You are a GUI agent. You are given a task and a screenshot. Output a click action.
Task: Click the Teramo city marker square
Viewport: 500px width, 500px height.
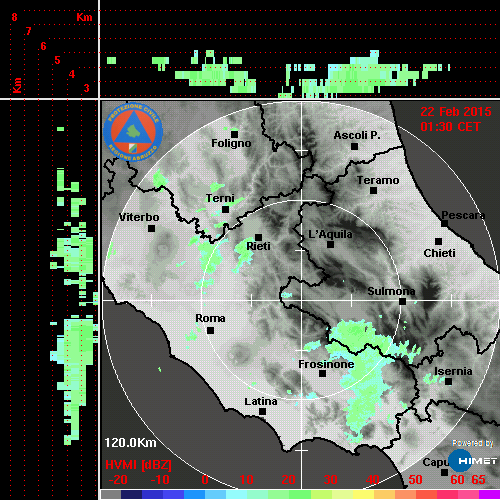pyautogui.click(x=374, y=191)
